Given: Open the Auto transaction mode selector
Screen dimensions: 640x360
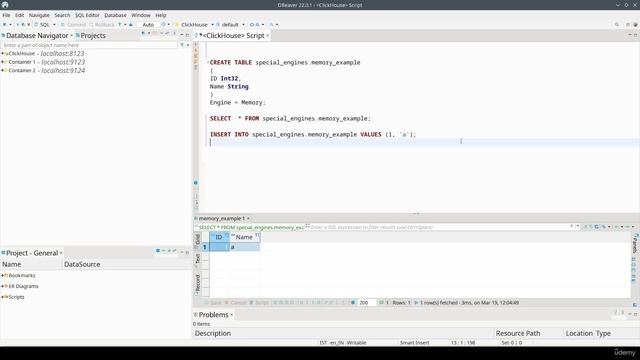Looking at the screenshot, I should pos(148,24).
